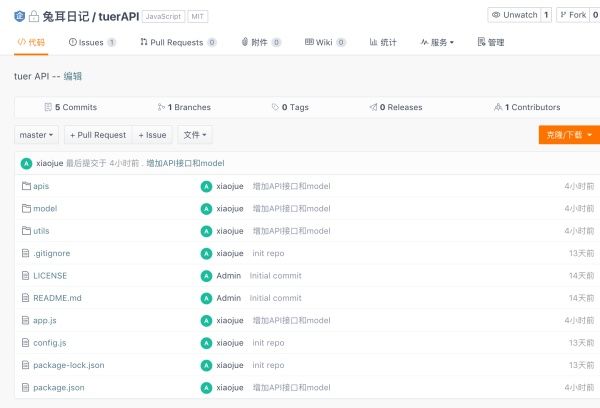Click the folder icon for utils
Screen dimensions: 600x408
[x=26, y=231]
